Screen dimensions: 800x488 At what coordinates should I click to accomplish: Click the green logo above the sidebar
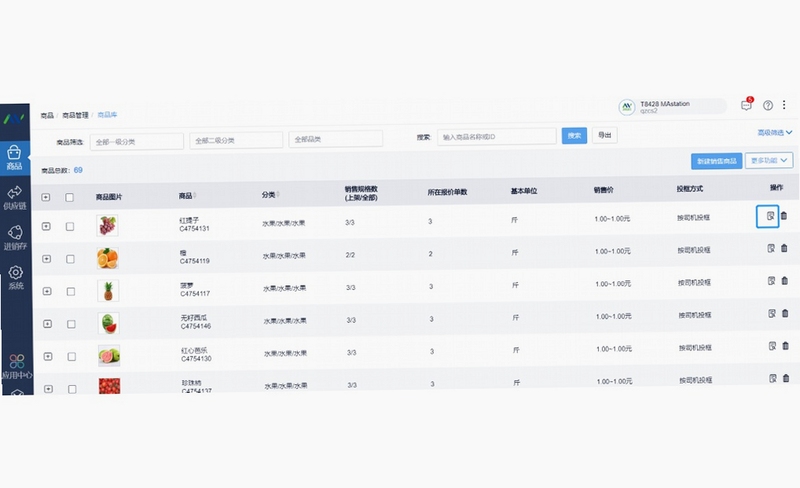pyautogui.click(x=14, y=118)
